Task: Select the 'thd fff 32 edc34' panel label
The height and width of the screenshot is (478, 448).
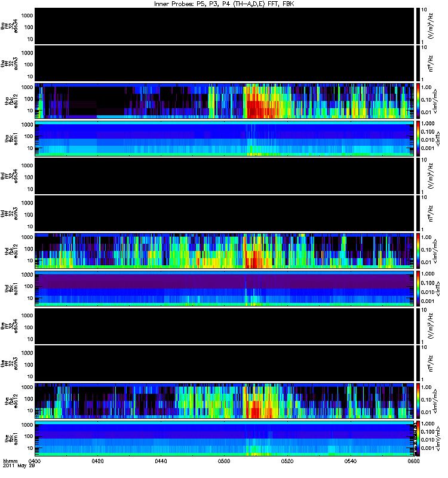Action: pos(9,176)
